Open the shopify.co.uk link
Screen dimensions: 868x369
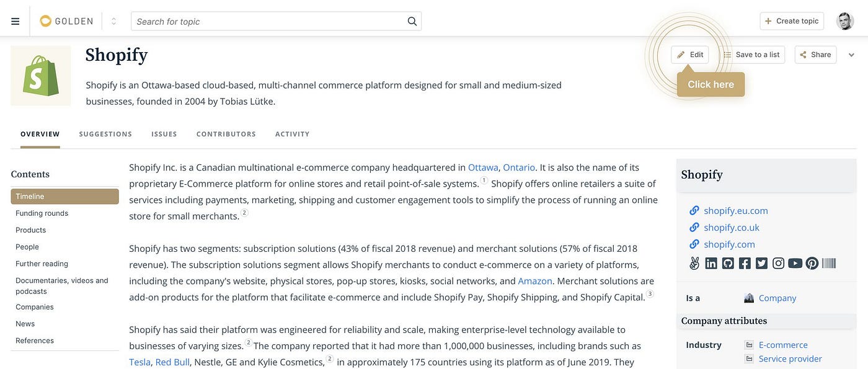[x=732, y=228]
